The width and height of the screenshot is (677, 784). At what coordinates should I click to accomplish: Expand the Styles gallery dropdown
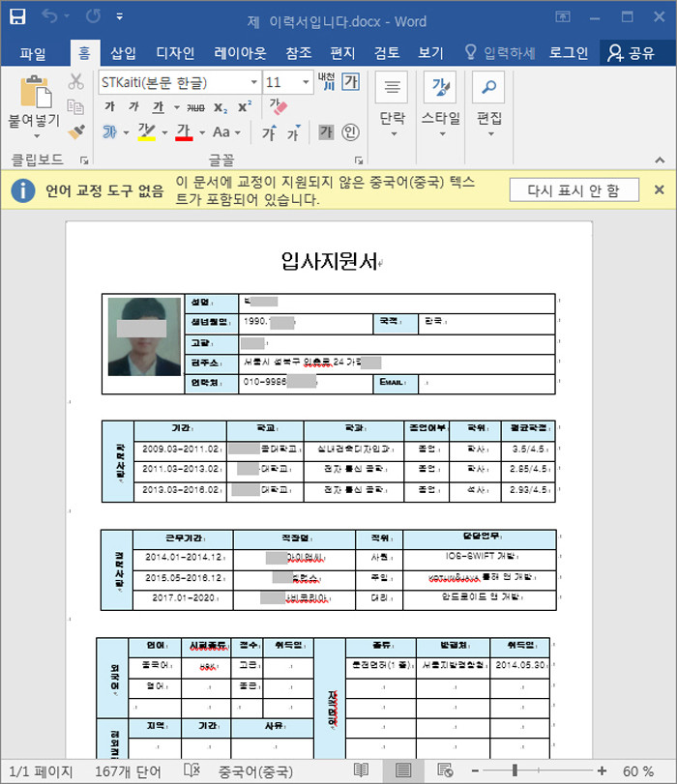(440, 133)
